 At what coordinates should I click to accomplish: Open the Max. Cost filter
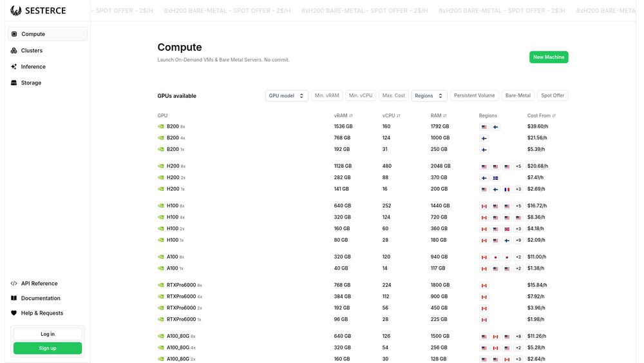click(393, 95)
